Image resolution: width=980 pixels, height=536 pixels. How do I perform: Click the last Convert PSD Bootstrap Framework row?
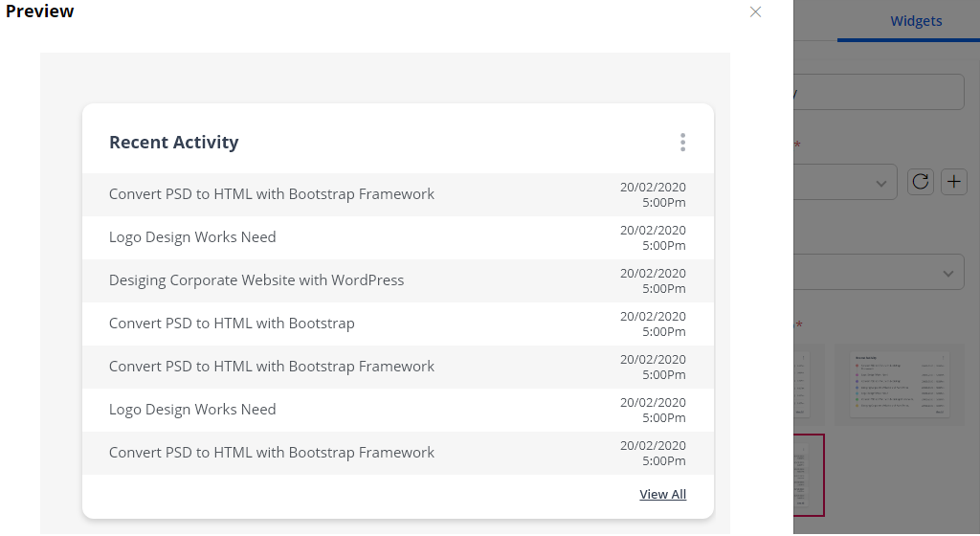272,453
